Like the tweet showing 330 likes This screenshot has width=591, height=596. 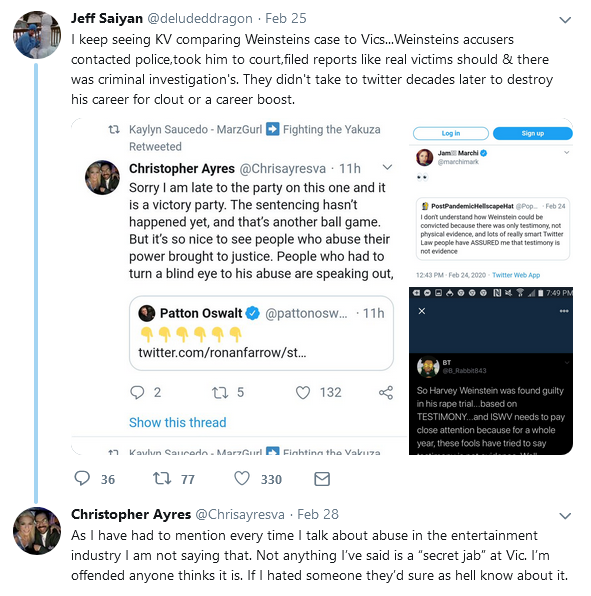click(242, 479)
